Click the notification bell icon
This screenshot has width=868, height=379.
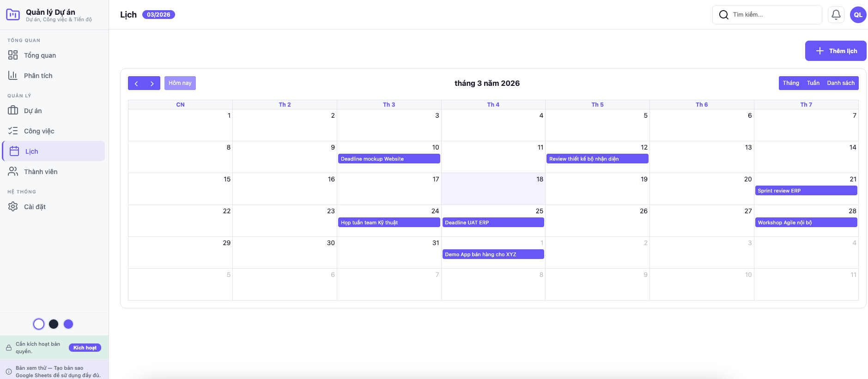click(836, 15)
